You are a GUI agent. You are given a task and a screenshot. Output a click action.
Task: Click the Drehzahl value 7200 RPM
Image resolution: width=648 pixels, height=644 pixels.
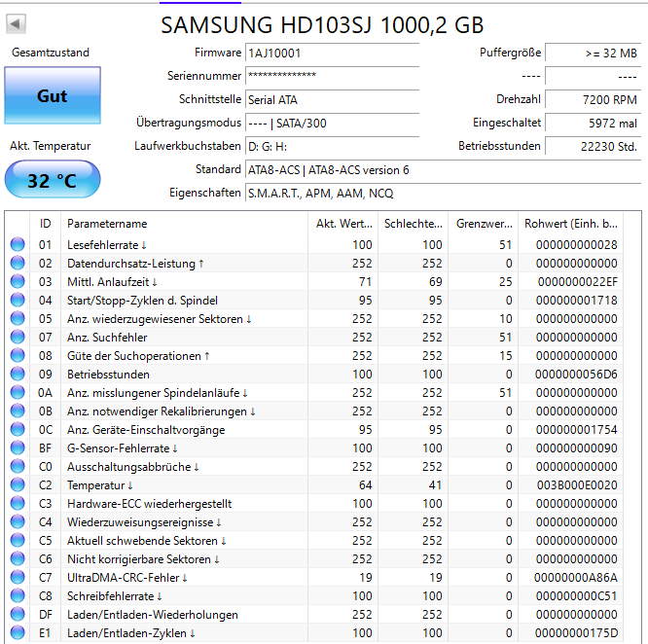(x=594, y=99)
